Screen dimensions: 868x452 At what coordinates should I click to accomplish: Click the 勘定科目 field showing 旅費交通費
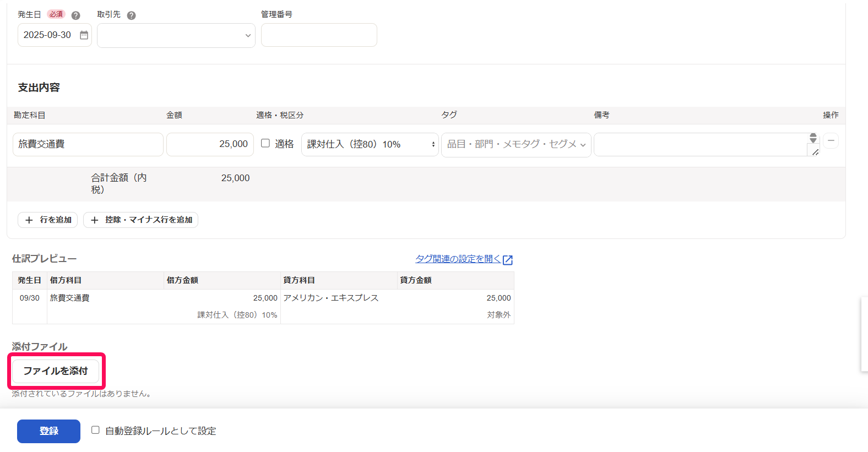point(88,144)
